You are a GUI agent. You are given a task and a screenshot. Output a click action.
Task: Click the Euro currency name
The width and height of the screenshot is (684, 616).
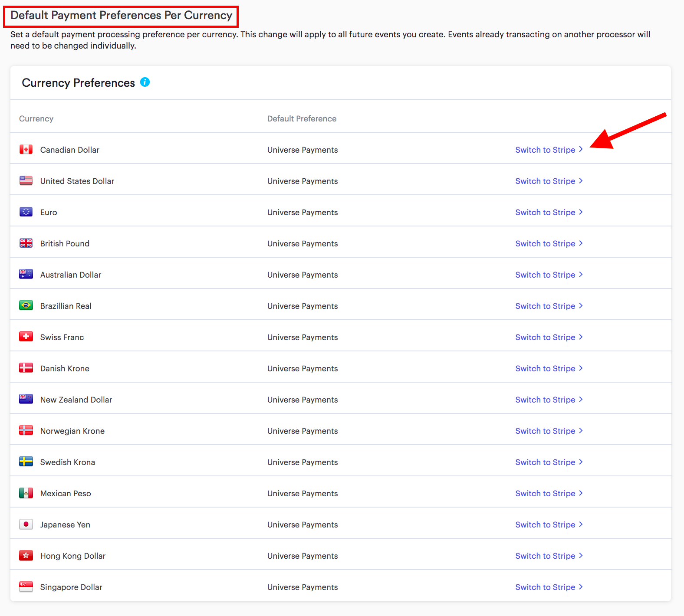point(49,212)
